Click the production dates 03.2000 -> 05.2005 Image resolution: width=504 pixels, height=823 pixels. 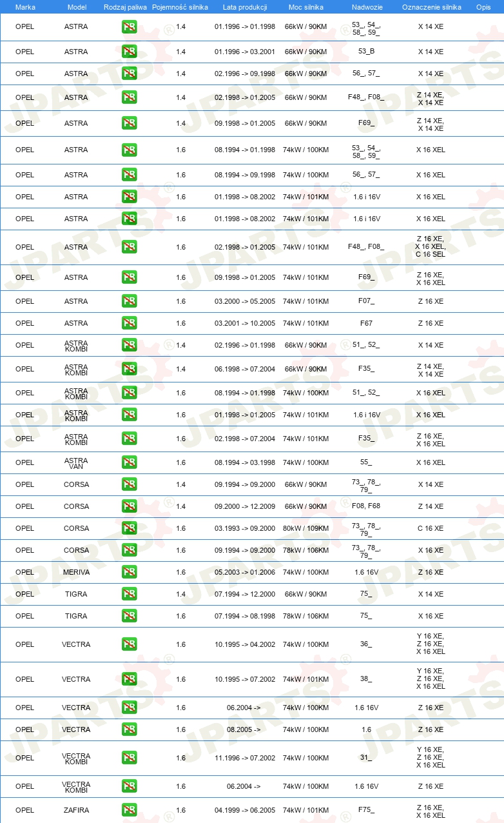pyautogui.click(x=245, y=301)
